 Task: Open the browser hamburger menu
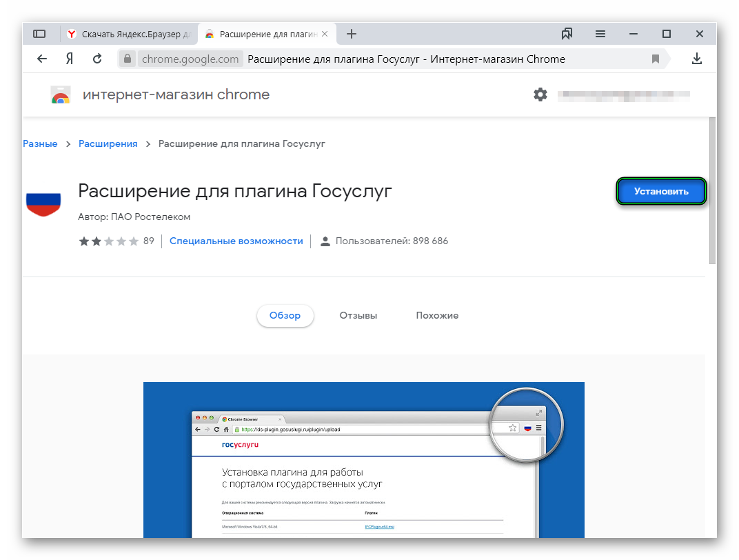pos(600,33)
